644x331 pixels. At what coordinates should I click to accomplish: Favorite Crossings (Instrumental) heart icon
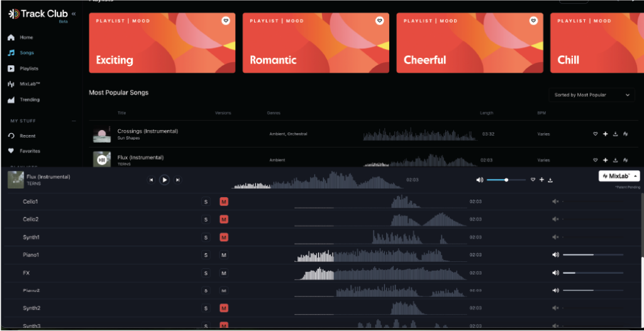pos(595,134)
